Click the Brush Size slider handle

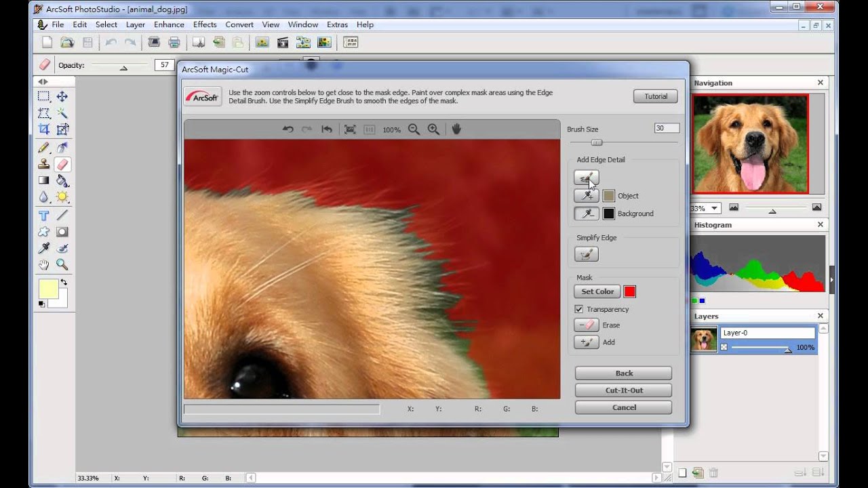point(597,142)
